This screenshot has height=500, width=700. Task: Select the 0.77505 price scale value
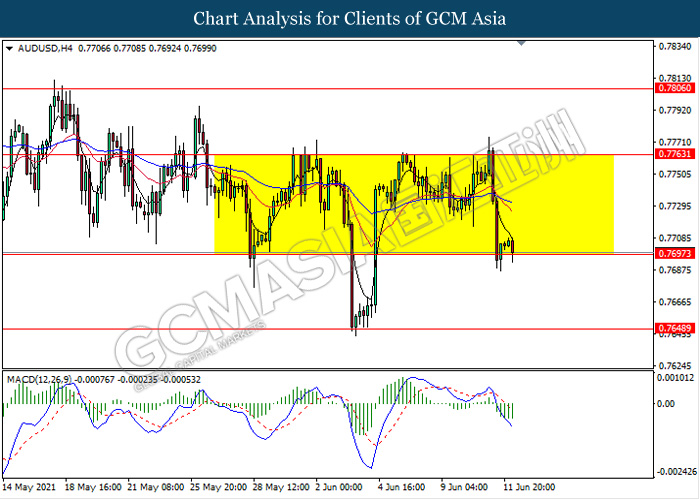(675, 174)
